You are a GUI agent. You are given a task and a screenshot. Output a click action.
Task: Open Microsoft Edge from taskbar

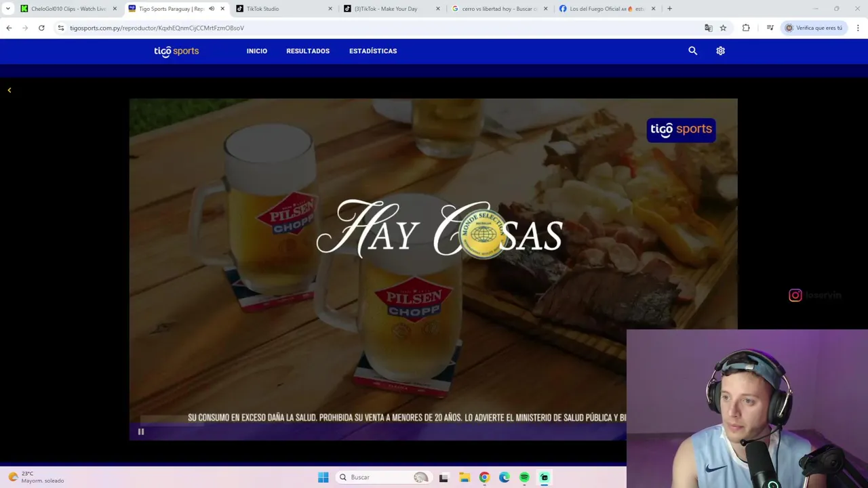point(505,477)
